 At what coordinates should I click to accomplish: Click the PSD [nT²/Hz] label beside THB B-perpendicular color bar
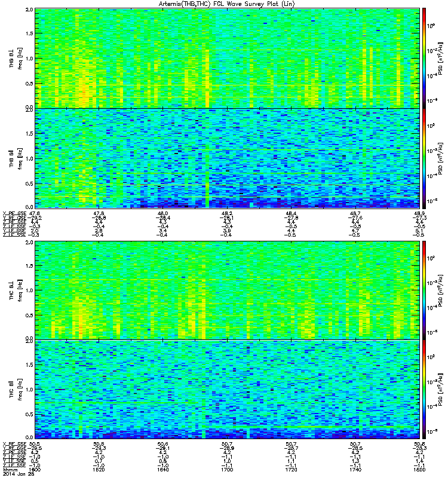pyautogui.click(x=441, y=59)
